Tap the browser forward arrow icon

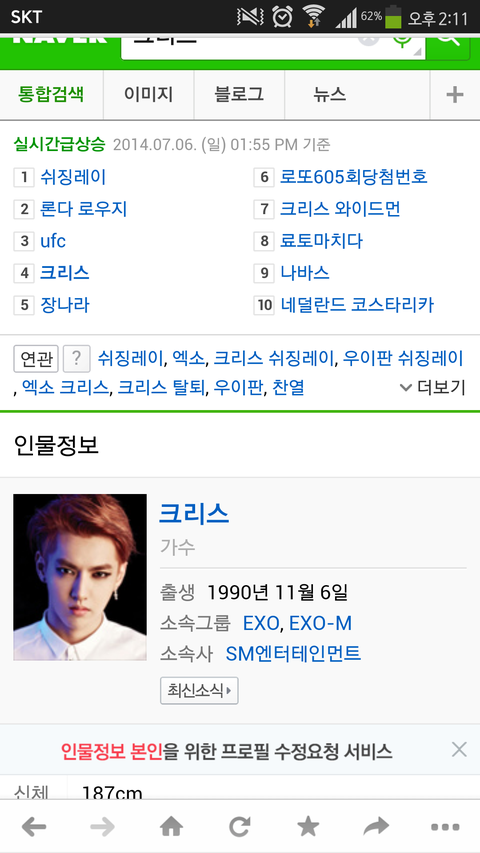102,827
